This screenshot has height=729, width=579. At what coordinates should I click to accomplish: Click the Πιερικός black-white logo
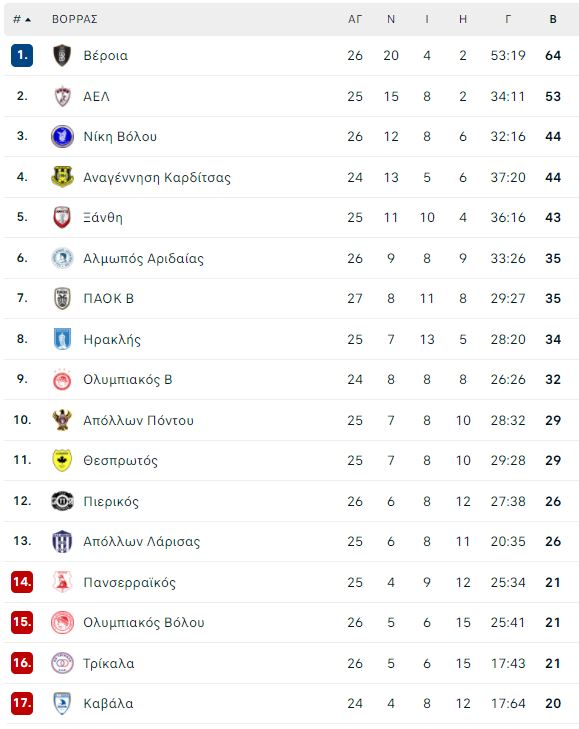(x=62, y=501)
